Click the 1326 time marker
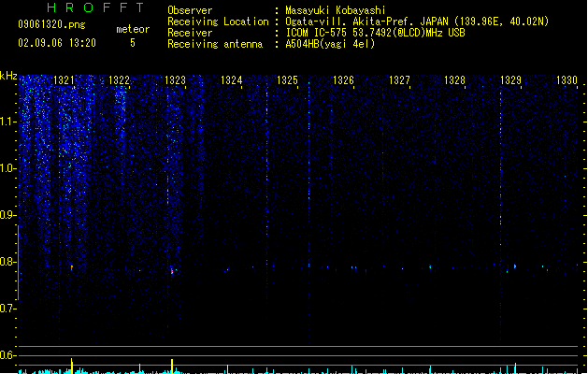588x374 pixels. click(343, 80)
